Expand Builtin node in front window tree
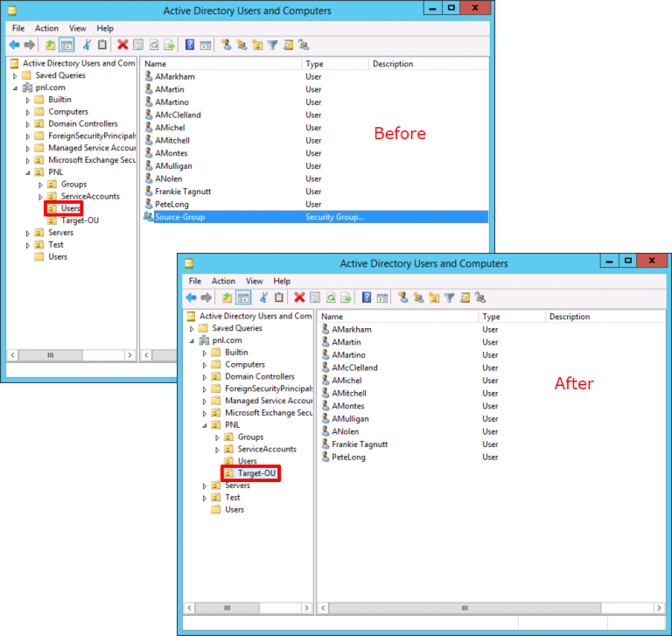The height and width of the screenshot is (636, 672). click(205, 353)
